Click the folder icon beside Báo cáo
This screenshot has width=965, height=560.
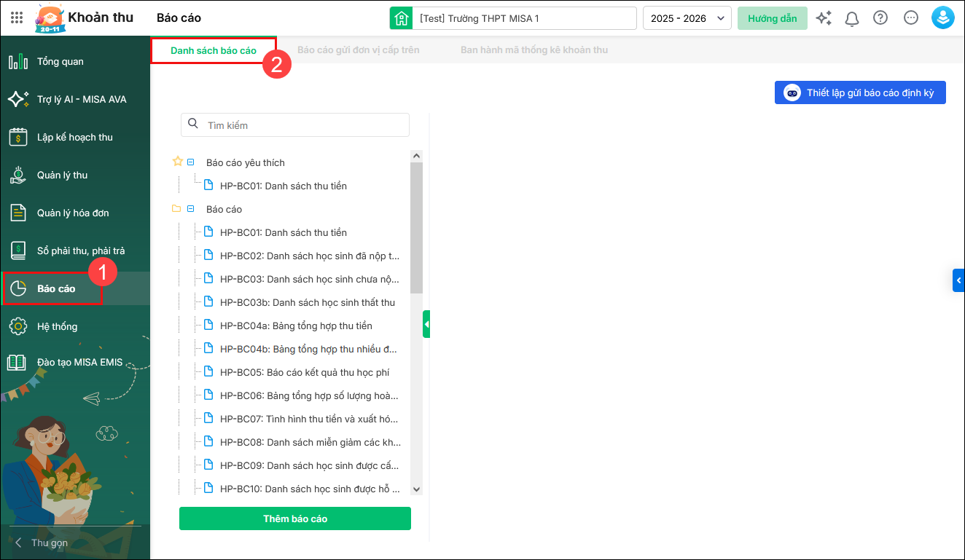coord(176,208)
